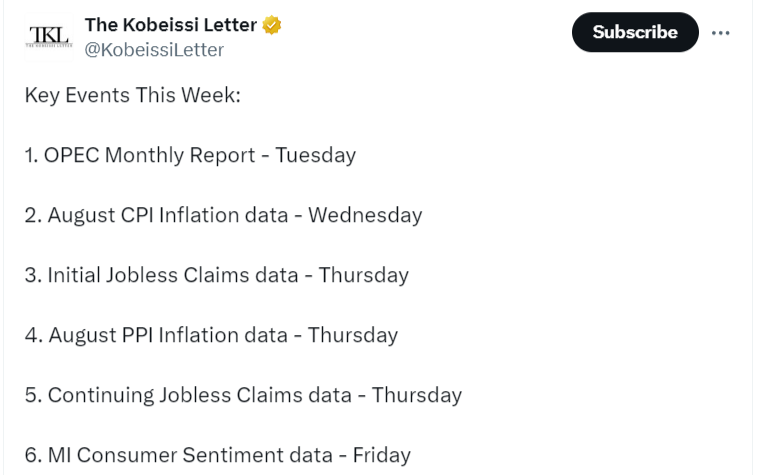
Task: Click the @KobeissiLetter handle
Action: click(154, 49)
